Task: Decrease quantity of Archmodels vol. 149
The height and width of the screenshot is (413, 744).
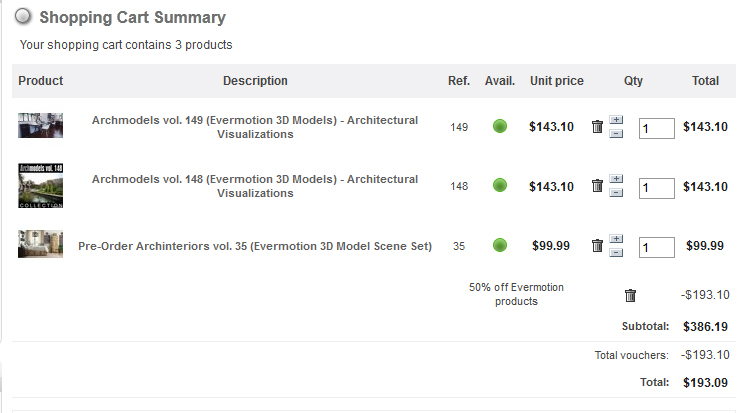Action: [616, 133]
